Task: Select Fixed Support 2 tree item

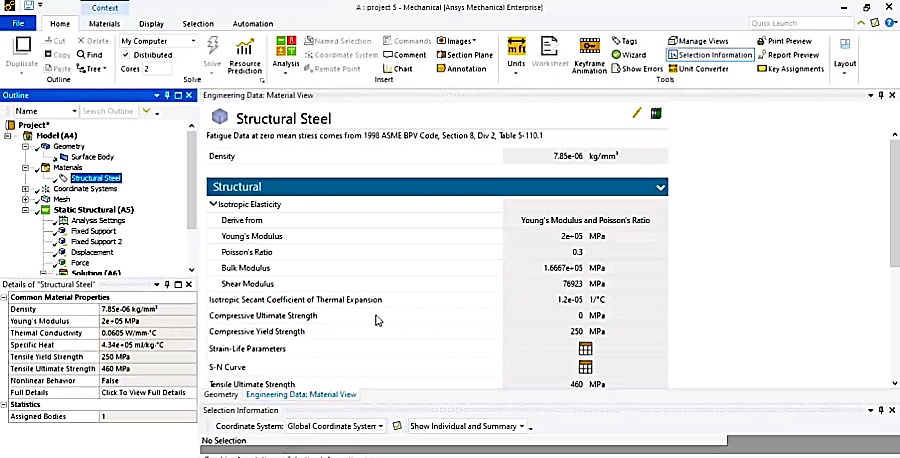Action: 96,242
